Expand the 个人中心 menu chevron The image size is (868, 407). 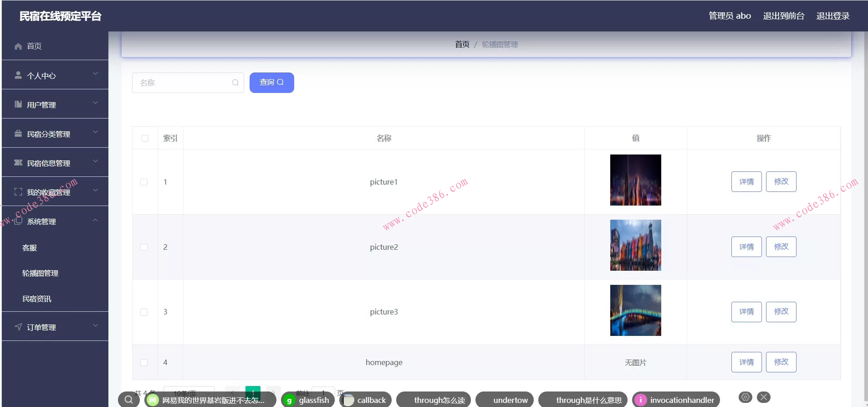(x=95, y=74)
